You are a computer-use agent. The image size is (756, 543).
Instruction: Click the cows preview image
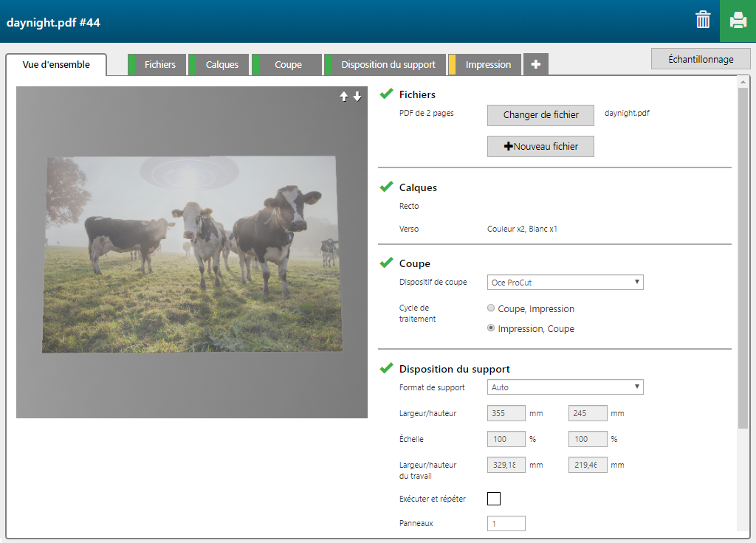(x=192, y=254)
